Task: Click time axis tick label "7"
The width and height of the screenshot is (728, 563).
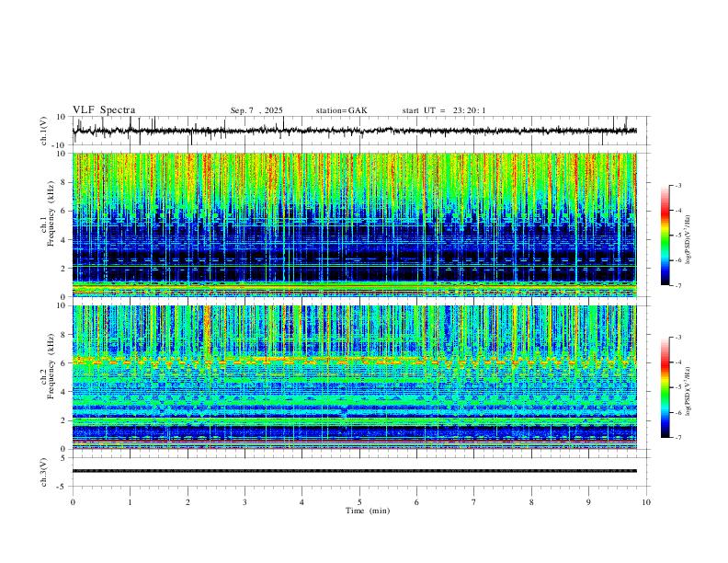Action: coord(474,502)
